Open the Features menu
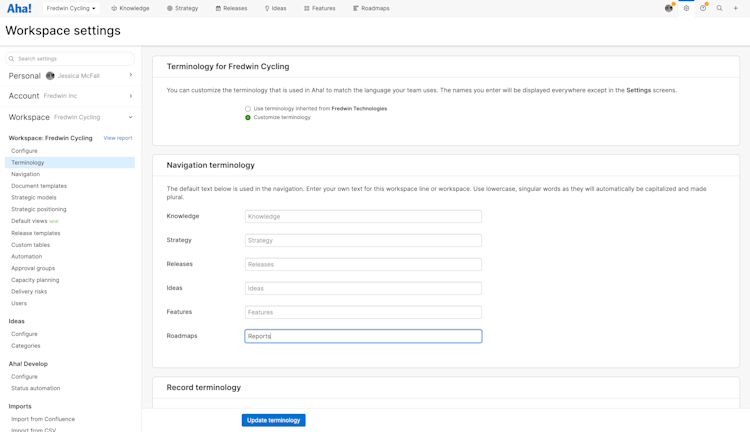This screenshot has height=432, width=750. coord(320,8)
